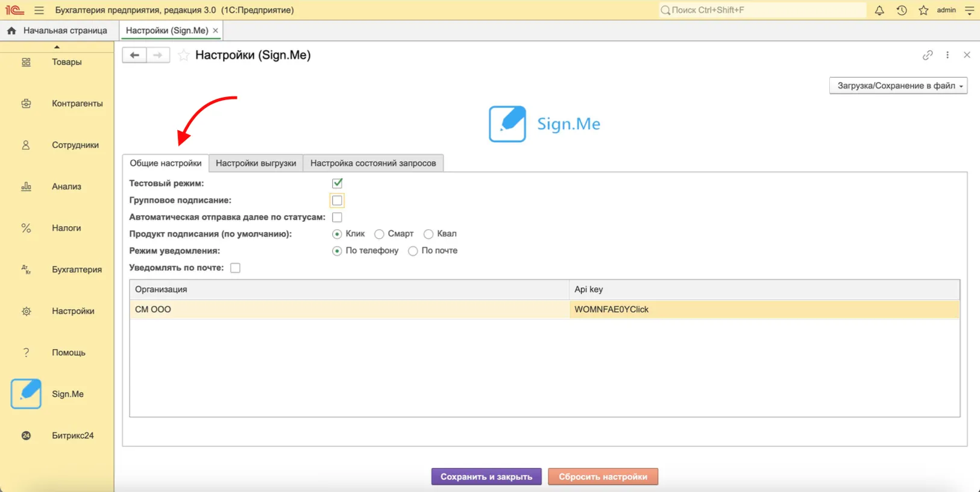Close the Настройки (Sign.Me) form with X

pos(967,55)
